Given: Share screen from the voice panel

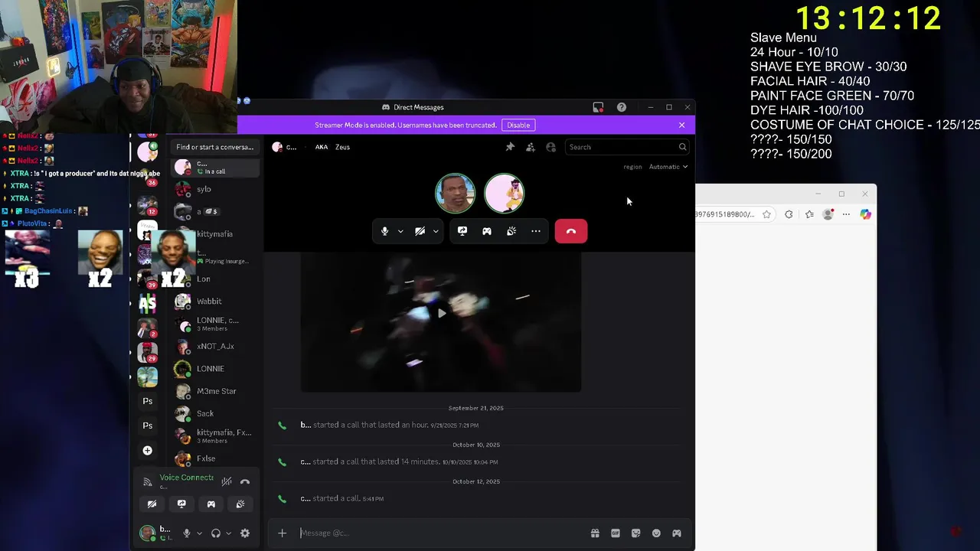Looking at the screenshot, I should click(181, 504).
